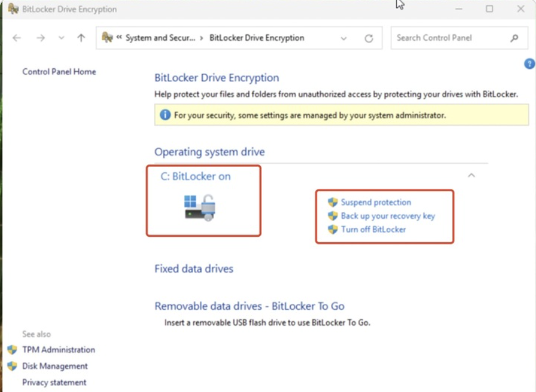Click shield icon beside Suspend protection
Viewport: 536px width, 392px height.
click(x=333, y=202)
